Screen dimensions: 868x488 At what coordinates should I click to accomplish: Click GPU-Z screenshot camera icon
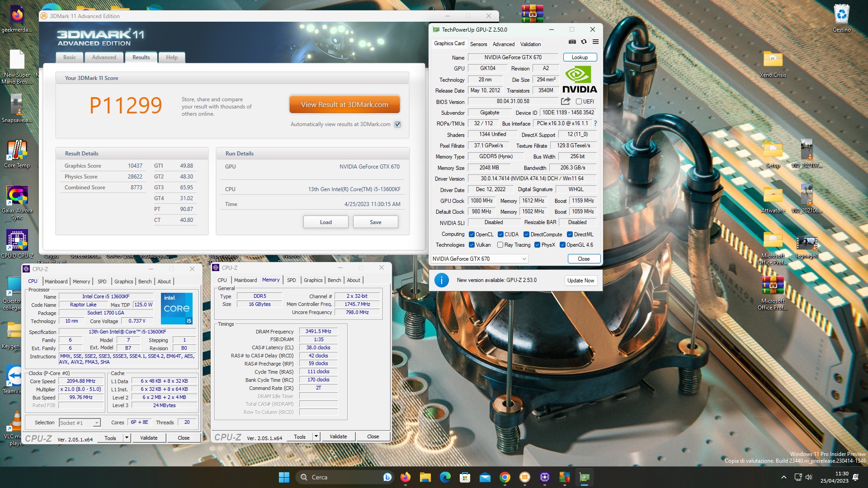pos(572,42)
